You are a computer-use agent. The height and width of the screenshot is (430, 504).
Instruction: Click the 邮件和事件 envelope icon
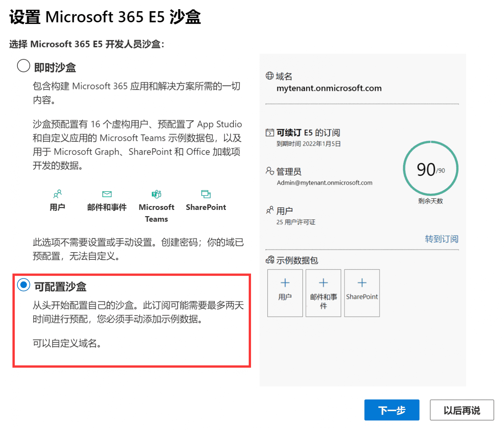click(x=107, y=194)
